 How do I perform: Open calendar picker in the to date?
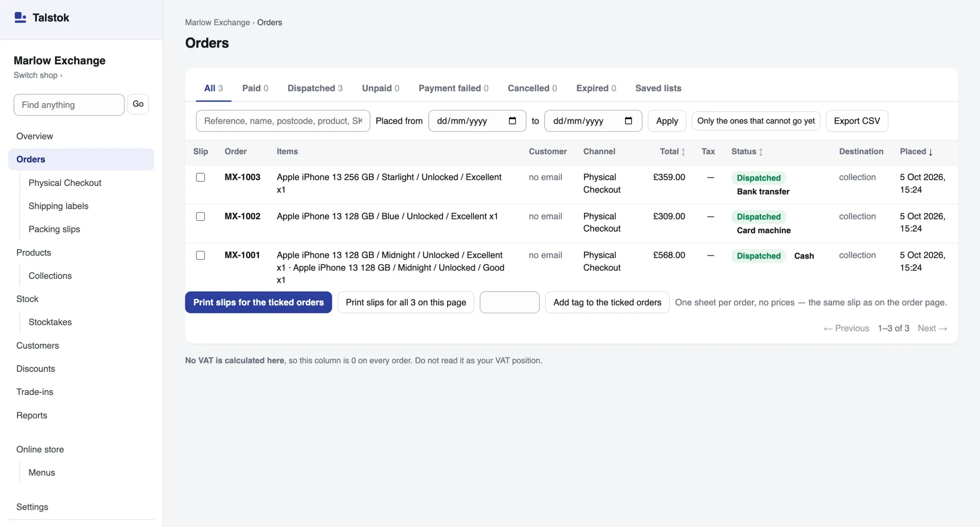(628, 121)
